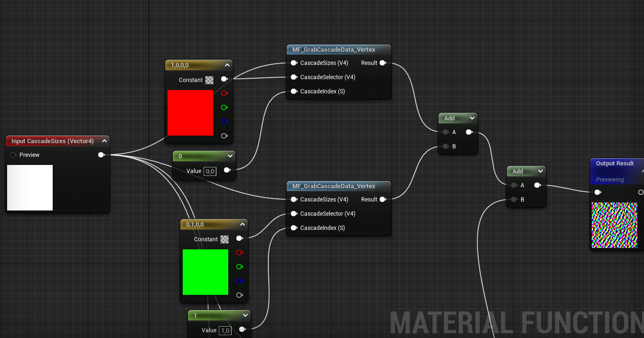Click the red color preview on the 1,0,0,0 constant
Viewport: 644px width, 338px height.
190,112
